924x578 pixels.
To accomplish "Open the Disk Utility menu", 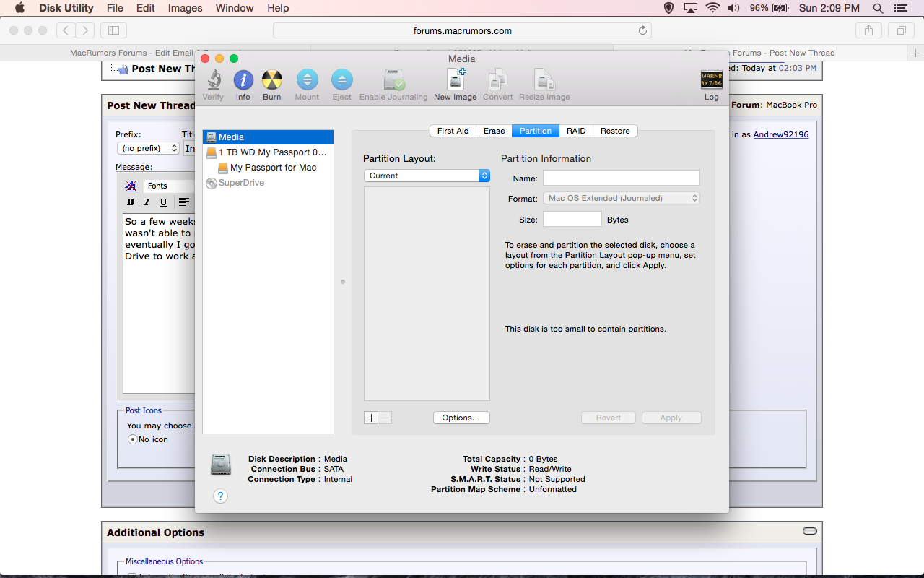I will click(66, 8).
